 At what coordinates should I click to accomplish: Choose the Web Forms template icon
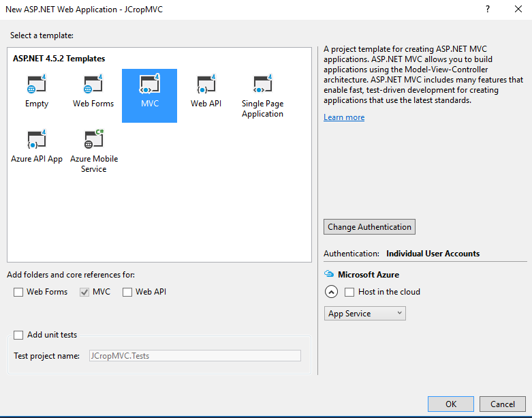click(x=93, y=84)
